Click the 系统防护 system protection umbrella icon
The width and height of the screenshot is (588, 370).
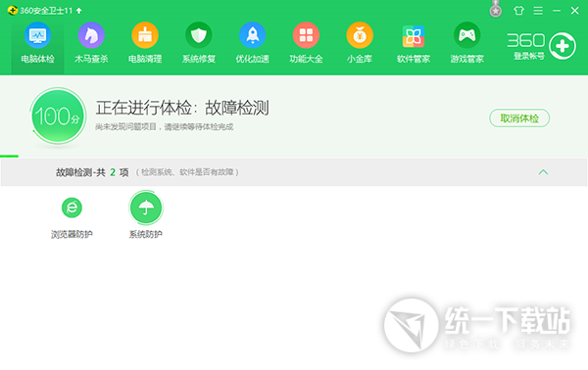point(146,208)
